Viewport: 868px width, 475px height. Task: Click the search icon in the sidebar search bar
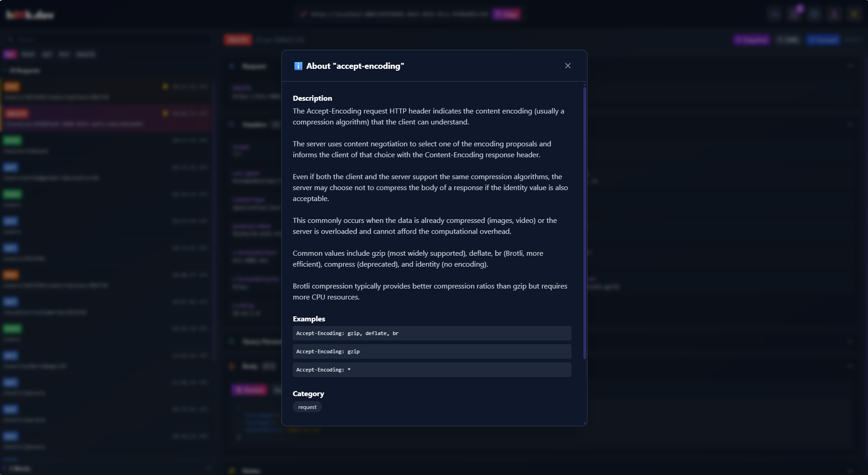(x=11, y=39)
